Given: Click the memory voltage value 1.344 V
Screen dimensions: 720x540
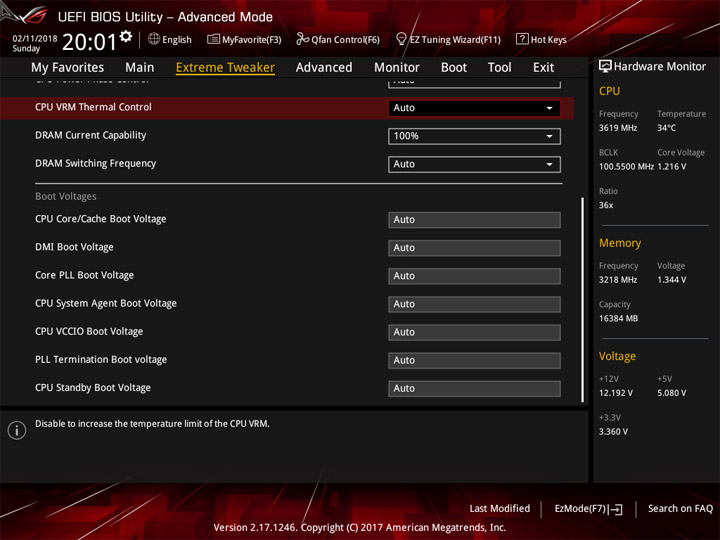Looking at the screenshot, I should pos(671,280).
